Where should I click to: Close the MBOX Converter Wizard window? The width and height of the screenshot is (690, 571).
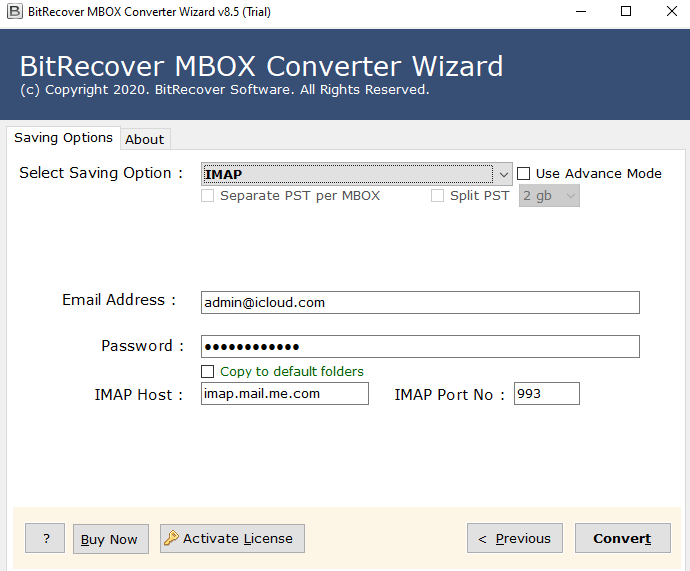[672, 11]
